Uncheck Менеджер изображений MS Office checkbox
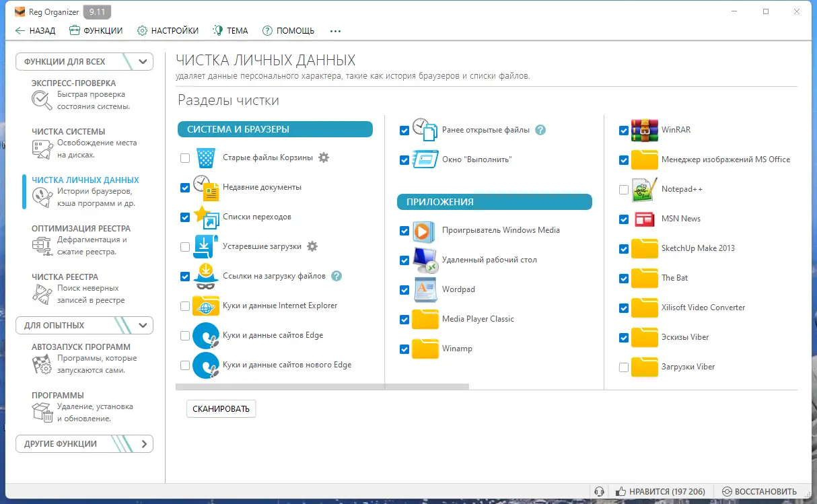817x504 pixels. point(624,160)
